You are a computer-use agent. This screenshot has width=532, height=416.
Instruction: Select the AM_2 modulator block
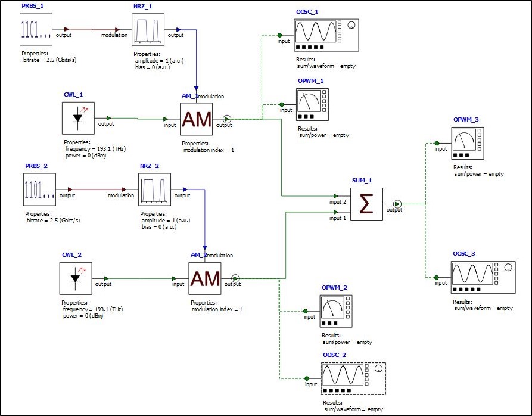click(205, 278)
